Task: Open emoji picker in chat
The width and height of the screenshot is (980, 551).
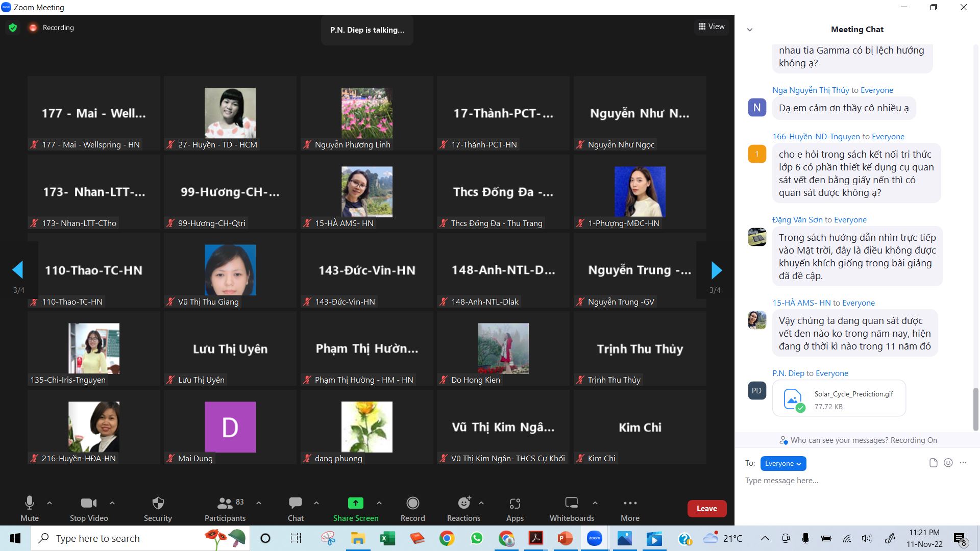Action: 948,463
